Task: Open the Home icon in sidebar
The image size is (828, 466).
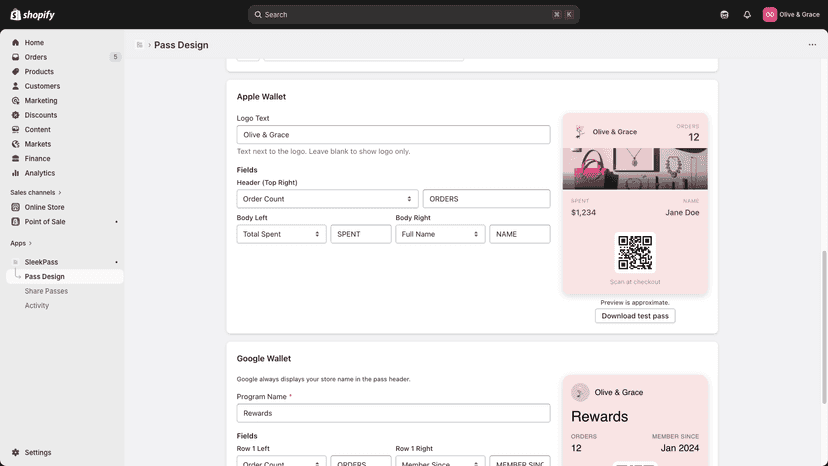Action: coord(15,42)
